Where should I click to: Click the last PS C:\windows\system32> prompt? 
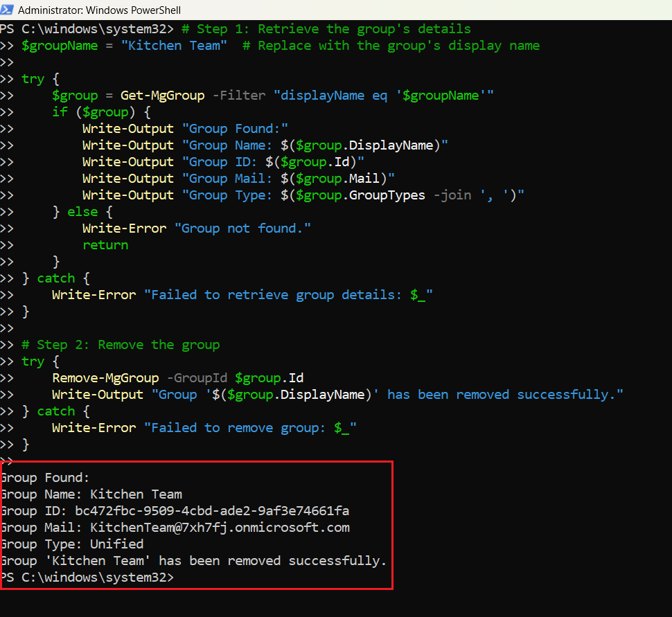(x=87, y=577)
